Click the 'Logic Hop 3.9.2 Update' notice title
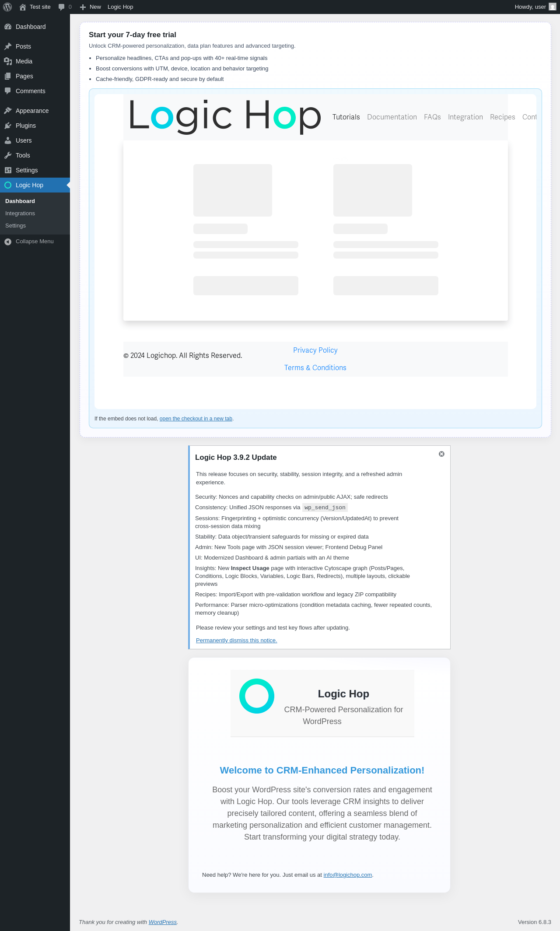 (x=236, y=457)
